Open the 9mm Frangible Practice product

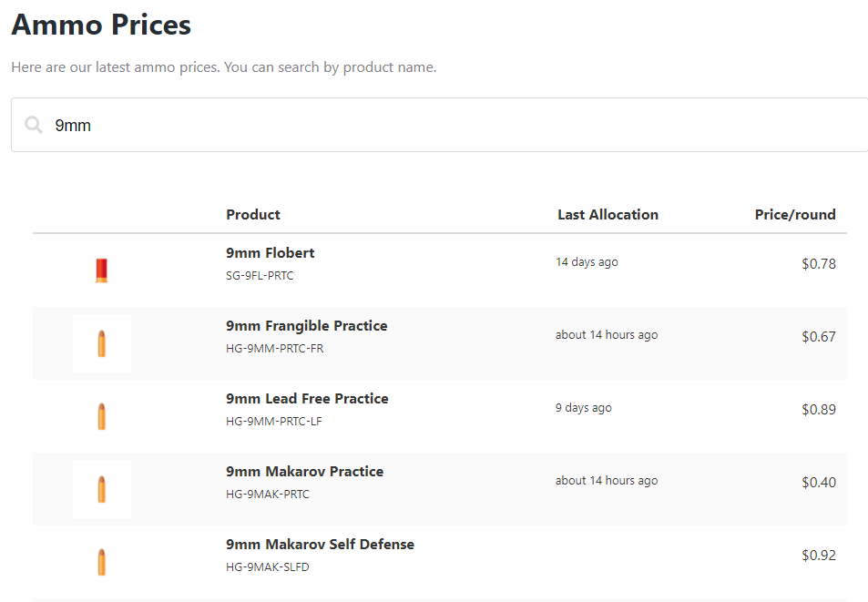306,326
